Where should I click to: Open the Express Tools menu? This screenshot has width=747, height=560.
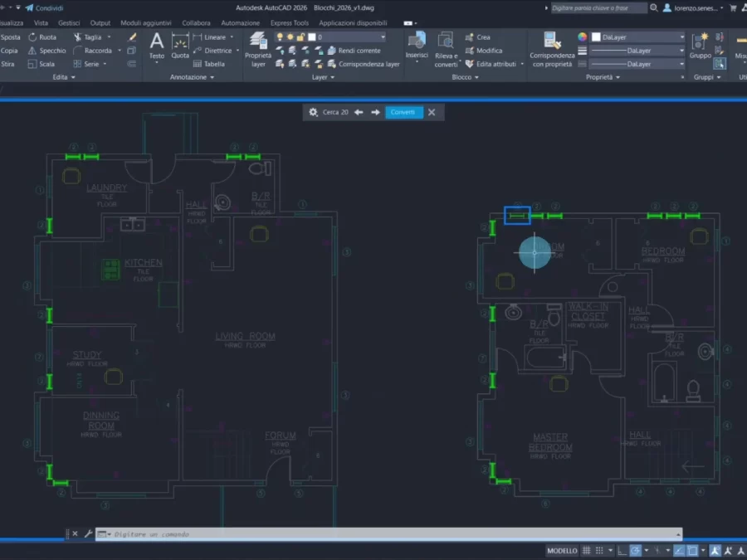[290, 22]
